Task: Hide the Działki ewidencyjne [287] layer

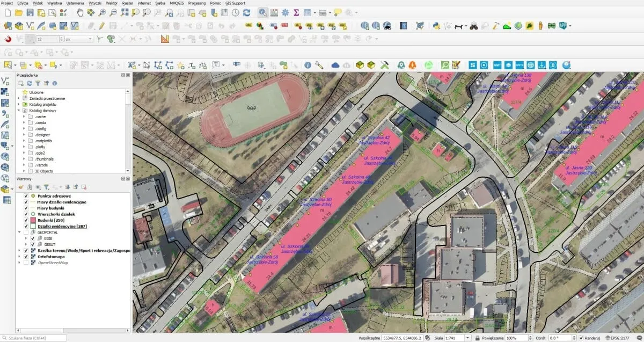Action: [25, 226]
